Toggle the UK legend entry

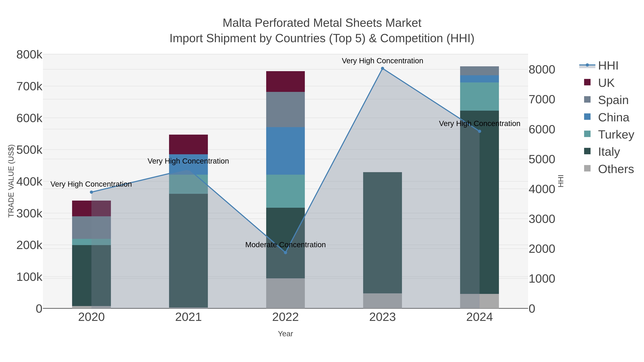coord(599,83)
